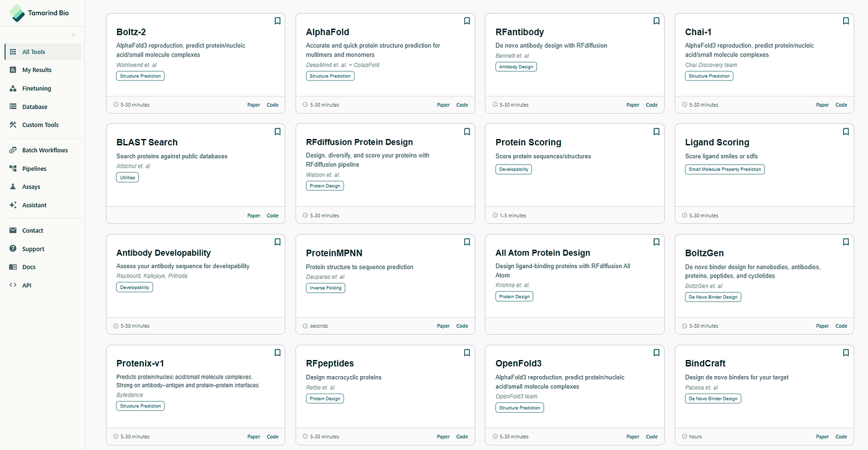The height and width of the screenshot is (450, 868).
Task: Toggle bookmark on BindCraft card
Action: (846, 353)
